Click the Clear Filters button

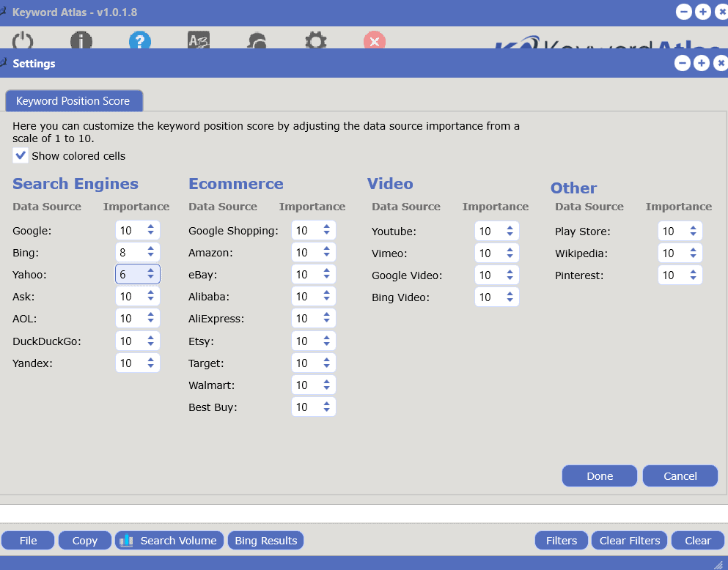(629, 540)
